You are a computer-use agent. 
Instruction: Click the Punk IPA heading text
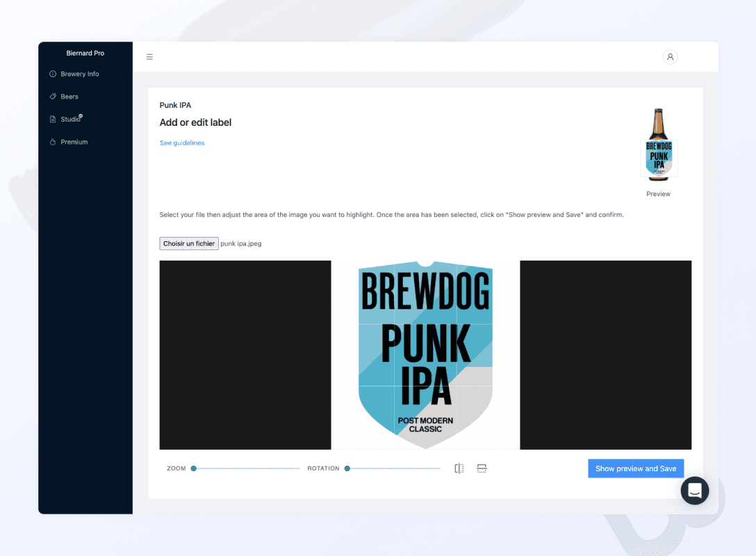click(175, 105)
